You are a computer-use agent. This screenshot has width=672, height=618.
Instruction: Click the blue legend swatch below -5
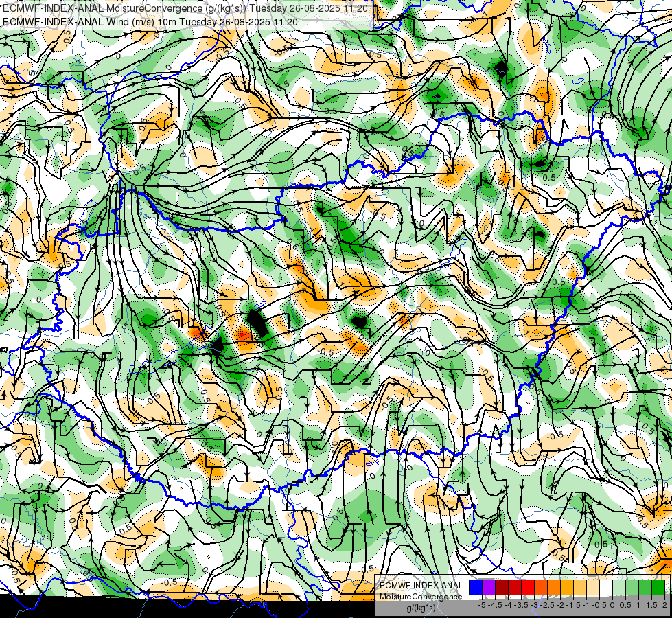pos(476,588)
